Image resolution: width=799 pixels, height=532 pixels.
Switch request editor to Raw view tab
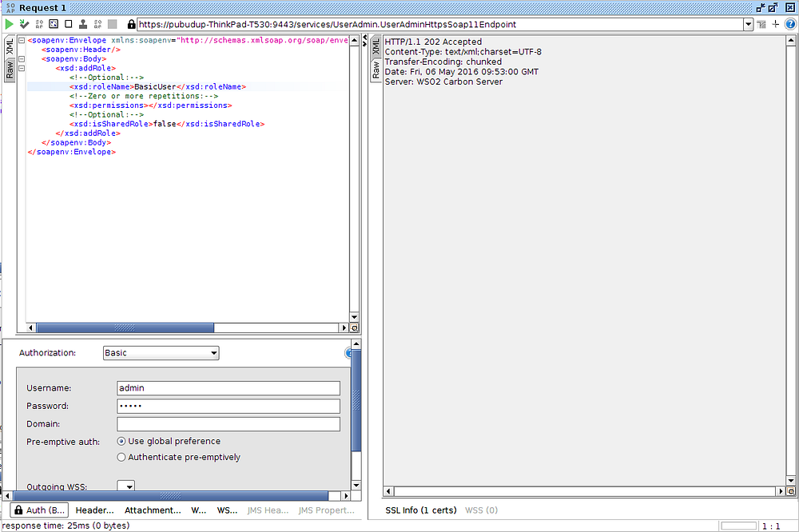click(10, 69)
